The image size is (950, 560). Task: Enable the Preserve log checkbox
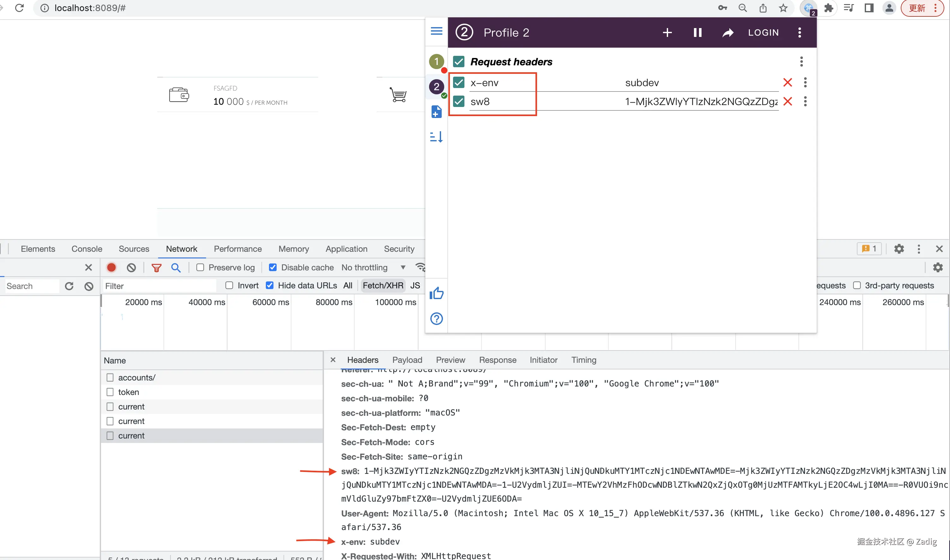[x=200, y=268]
